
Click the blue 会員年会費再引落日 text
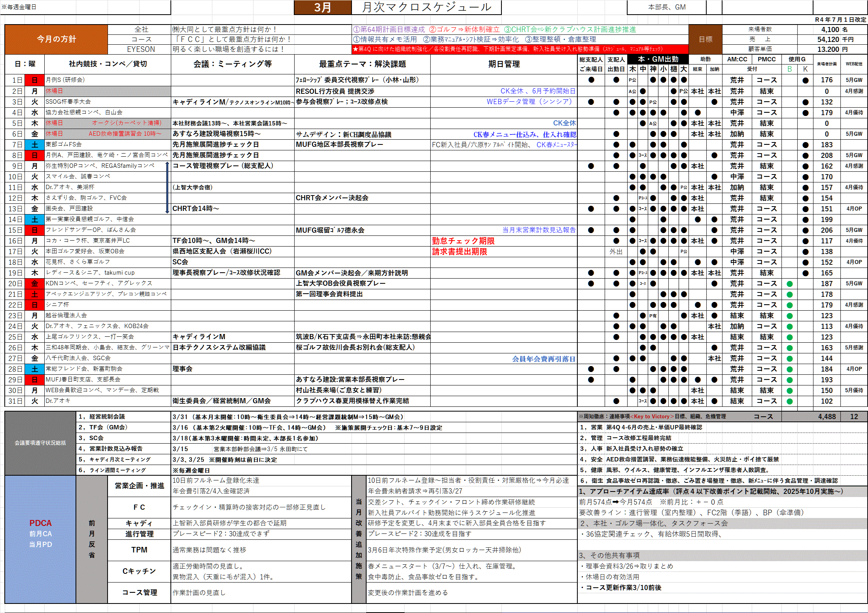point(543,359)
